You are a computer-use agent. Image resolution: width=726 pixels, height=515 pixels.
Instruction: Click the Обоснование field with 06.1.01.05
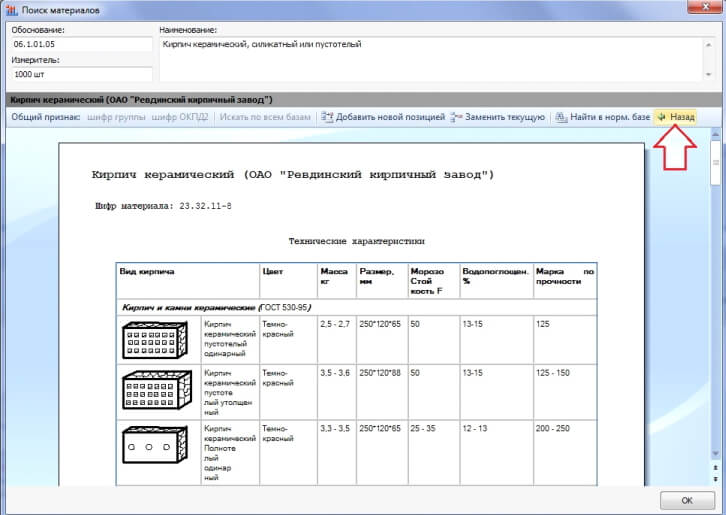click(x=81, y=44)
